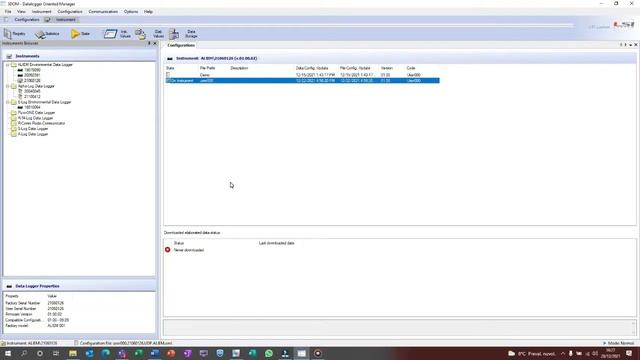The width and height of the screenshot is (640, 360).
Task: Close the Configurations document tab
Action: coord(636,45)
